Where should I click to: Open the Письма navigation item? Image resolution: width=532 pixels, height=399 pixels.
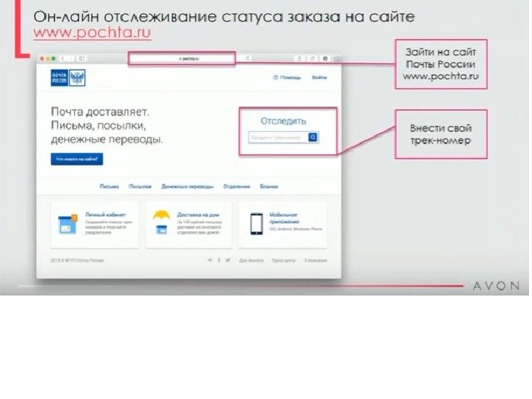click(x=109, y=187)
